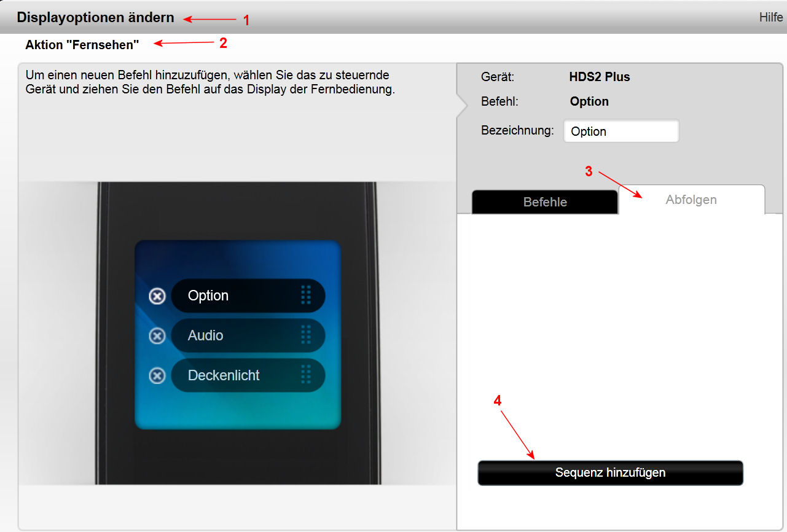Click the HDS2 Plus device name

pyautogui.click(x=599, y=77)
